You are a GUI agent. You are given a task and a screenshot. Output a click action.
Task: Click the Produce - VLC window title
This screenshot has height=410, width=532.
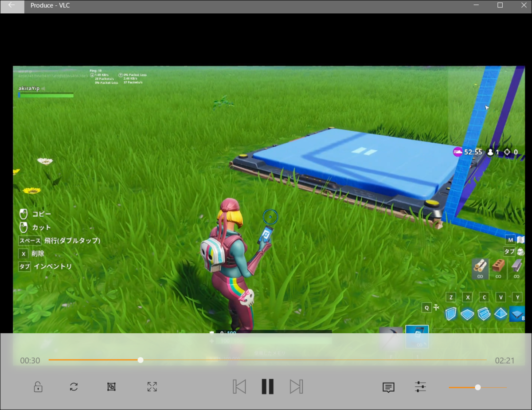[50, 6]
